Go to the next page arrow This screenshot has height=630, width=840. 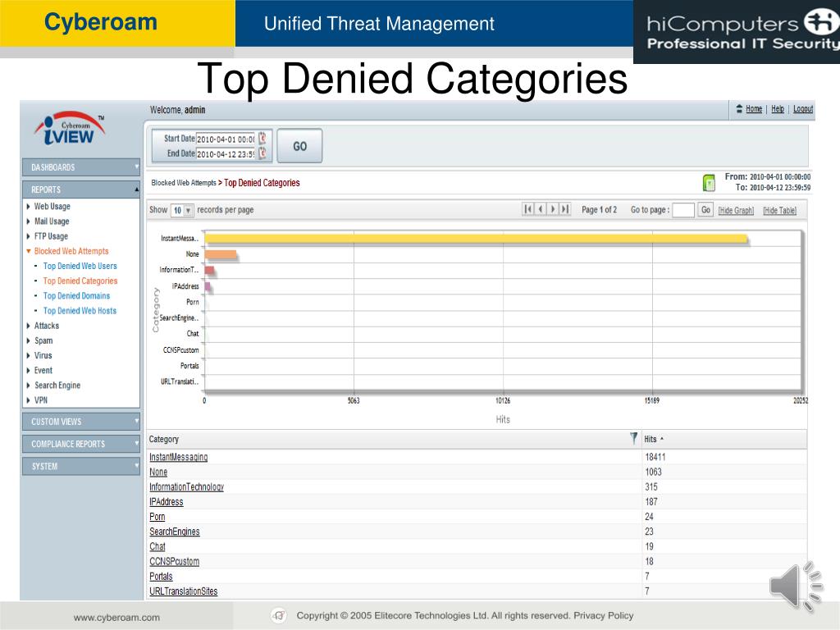pos(553,209)
